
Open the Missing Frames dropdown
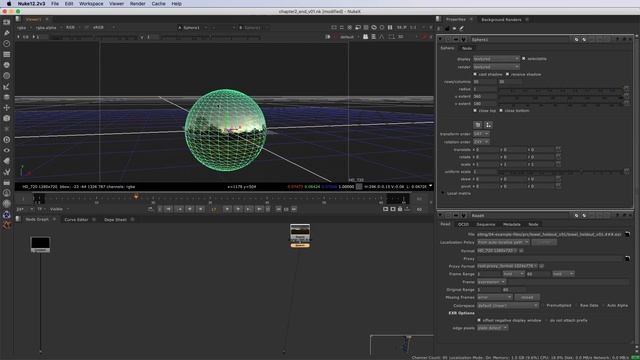coord(494,297)
